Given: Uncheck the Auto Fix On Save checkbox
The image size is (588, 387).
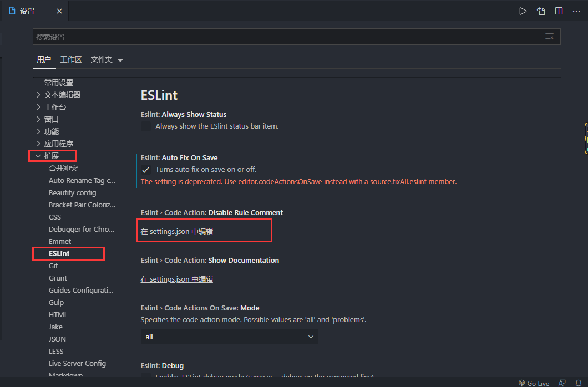Looking at the screenshot, I should (145, 170).
